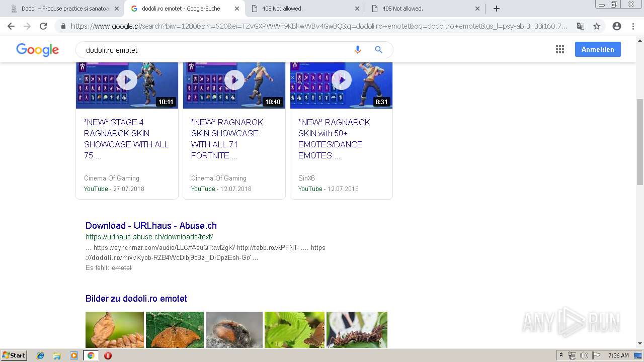644x362 pixels.
Task: Click the browser address bar
Action: tap(318, 26)
